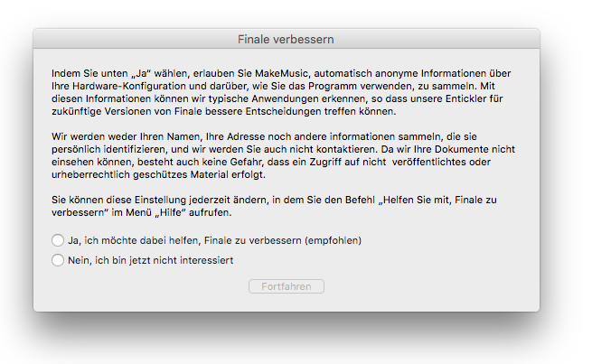
Task: Select the "Ja" radio button circle
Action: click(x=58, y=240)
